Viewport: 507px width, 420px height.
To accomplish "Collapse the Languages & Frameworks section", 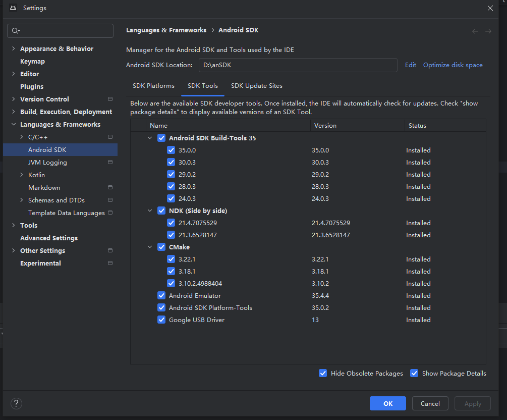I will [x=13, y=124].
